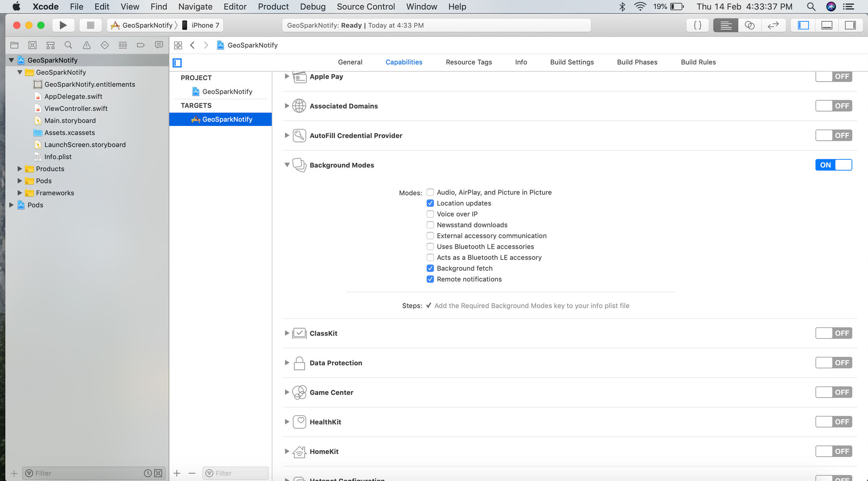
Task: Expand the Frameworks folder in navigator
Action: pos(20,193)
